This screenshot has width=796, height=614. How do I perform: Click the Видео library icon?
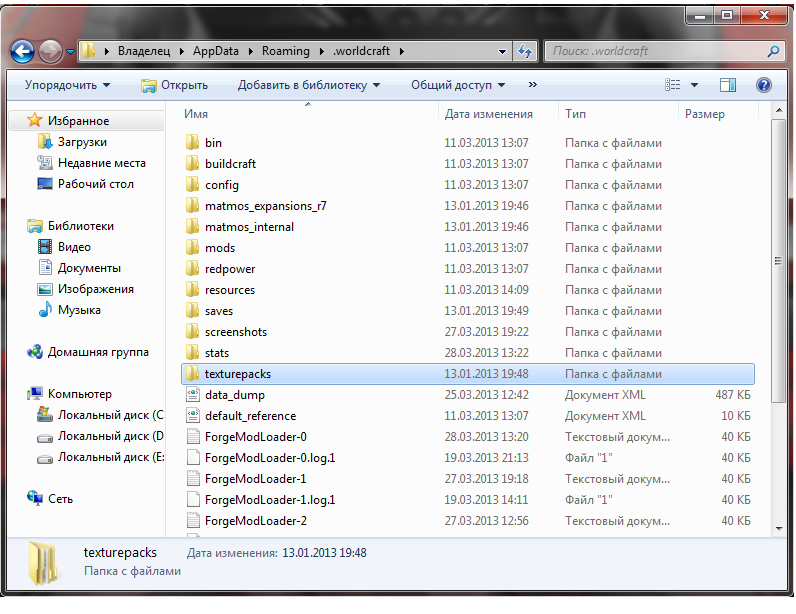pyautogui.click(x=45, y=247)
